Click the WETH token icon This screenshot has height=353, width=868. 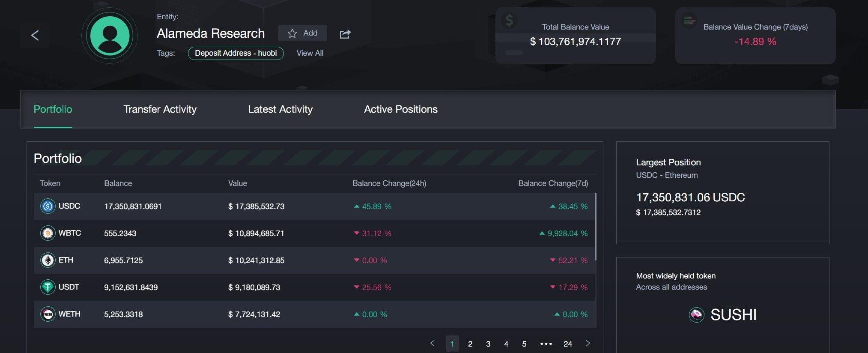48,314
